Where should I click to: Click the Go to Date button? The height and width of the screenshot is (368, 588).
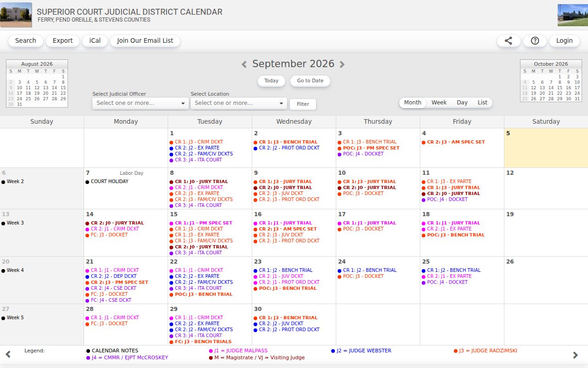click(x=310, y=81)
